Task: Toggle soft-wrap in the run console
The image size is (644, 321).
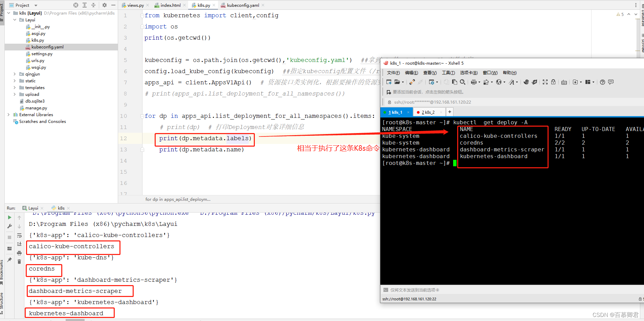Action: click(x=19, y=235)
